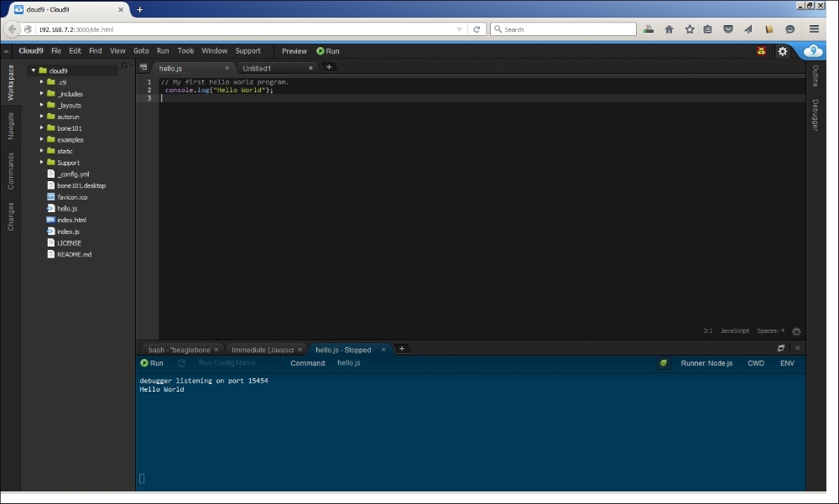Click the green debugger bug icon
This screenshot has height=504, width=839.
click(x=664, y=363)
